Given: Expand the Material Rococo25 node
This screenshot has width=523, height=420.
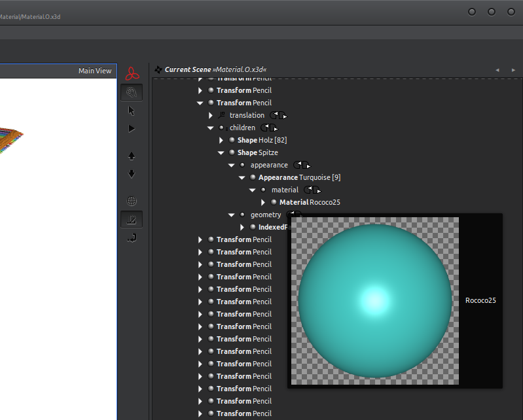Looking at the screenshot, I should tap(263, 202).
